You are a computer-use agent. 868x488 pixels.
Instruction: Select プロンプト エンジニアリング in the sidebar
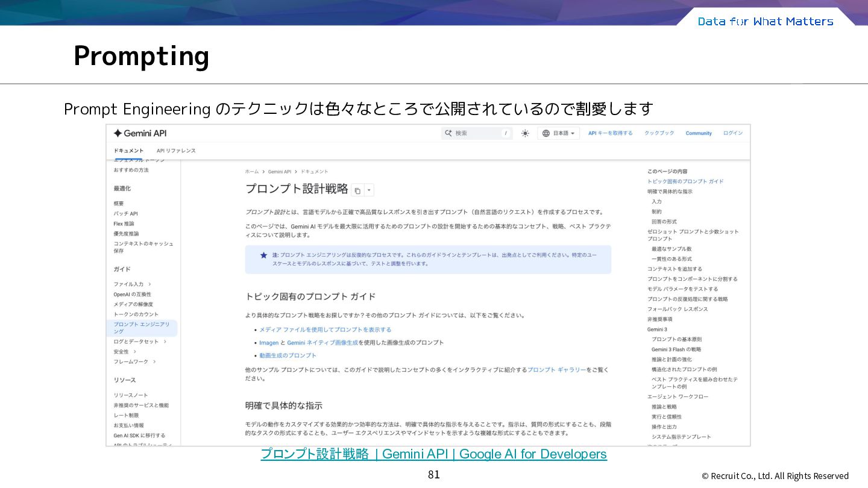coord(142,328)
